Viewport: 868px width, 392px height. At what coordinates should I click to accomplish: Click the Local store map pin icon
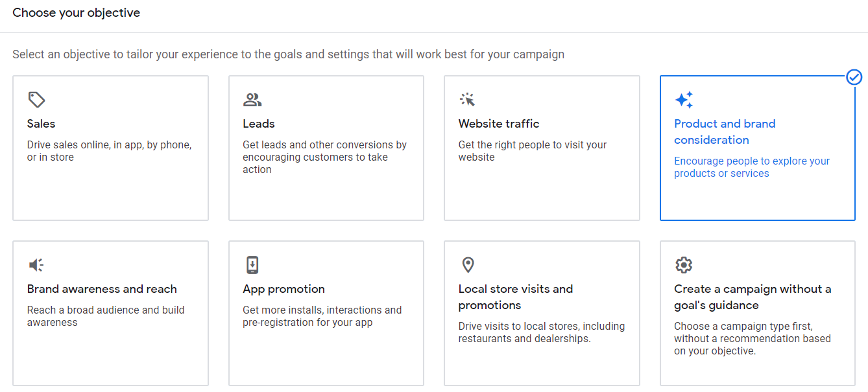click(468, 265)
